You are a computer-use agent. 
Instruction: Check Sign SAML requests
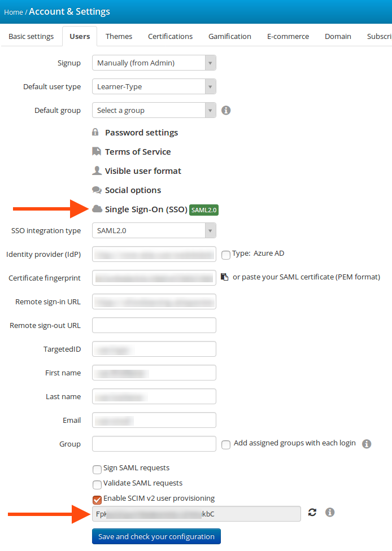97,470
